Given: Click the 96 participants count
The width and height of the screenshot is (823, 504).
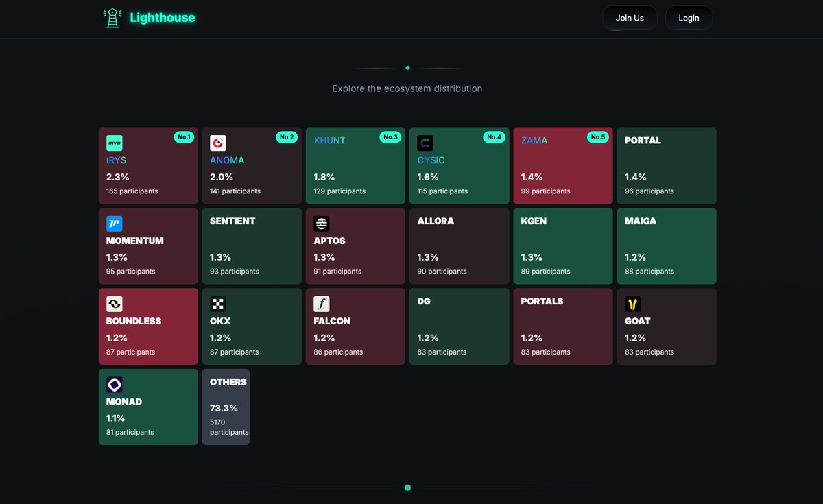Looking at the screenshot, I should 649,191.
